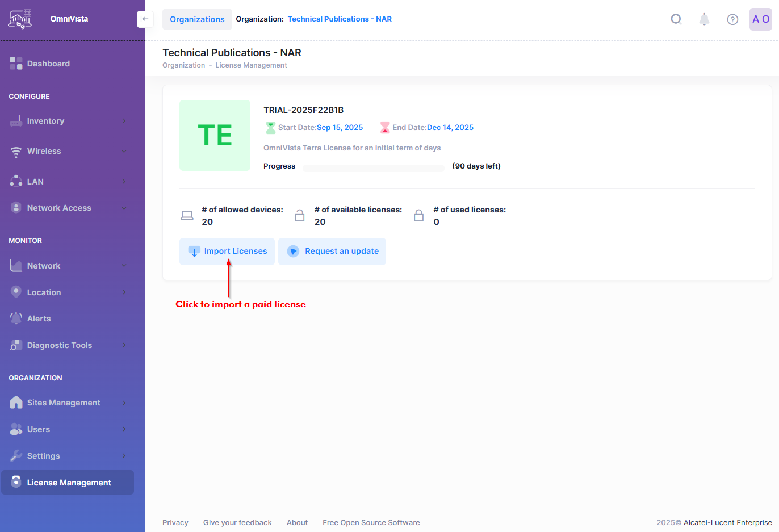Click the Import Licenses button
Screen dimensions: 779x532
click(227, 252)
